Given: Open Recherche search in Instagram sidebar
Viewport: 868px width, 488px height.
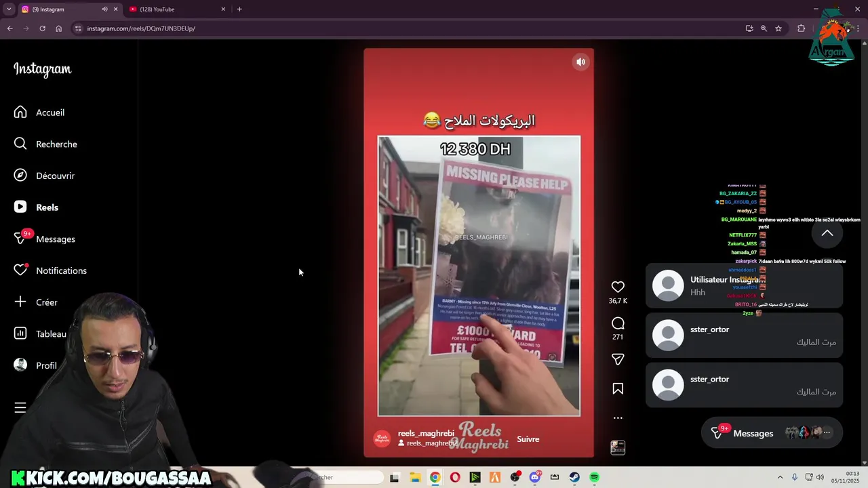Looking at the screenshot, I should pyautogui.click(x=45, y=144).
